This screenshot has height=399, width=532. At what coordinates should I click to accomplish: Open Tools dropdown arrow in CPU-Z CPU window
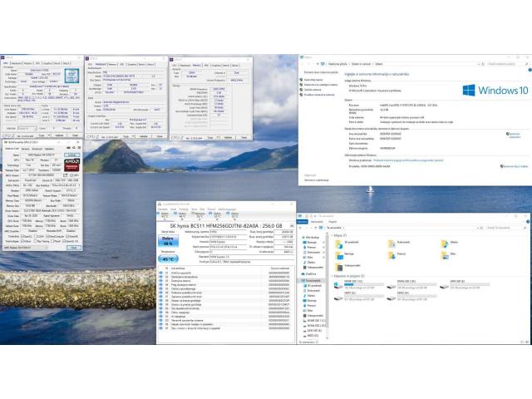[48, 135]
